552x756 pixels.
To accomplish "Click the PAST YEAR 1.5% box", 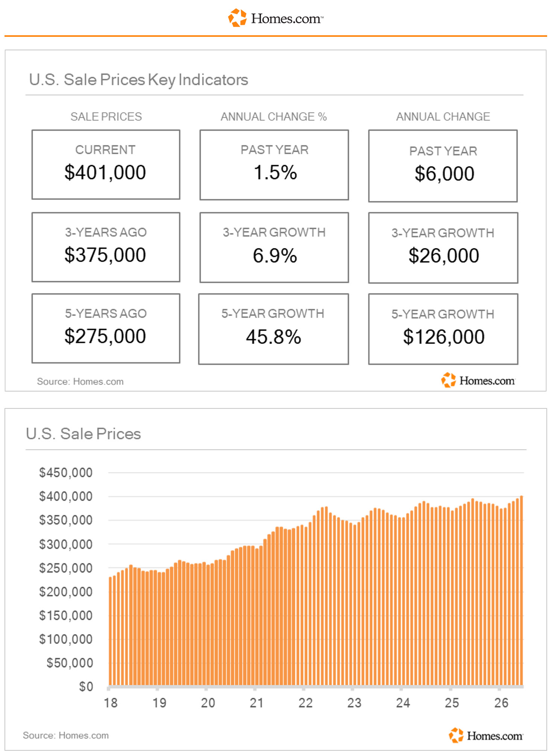I will coord(274,165).
